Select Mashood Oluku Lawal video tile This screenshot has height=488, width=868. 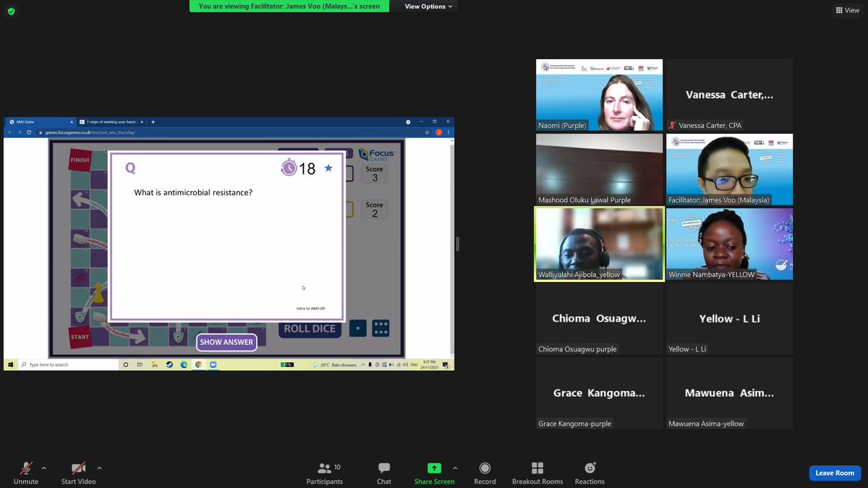click(599, 169)
